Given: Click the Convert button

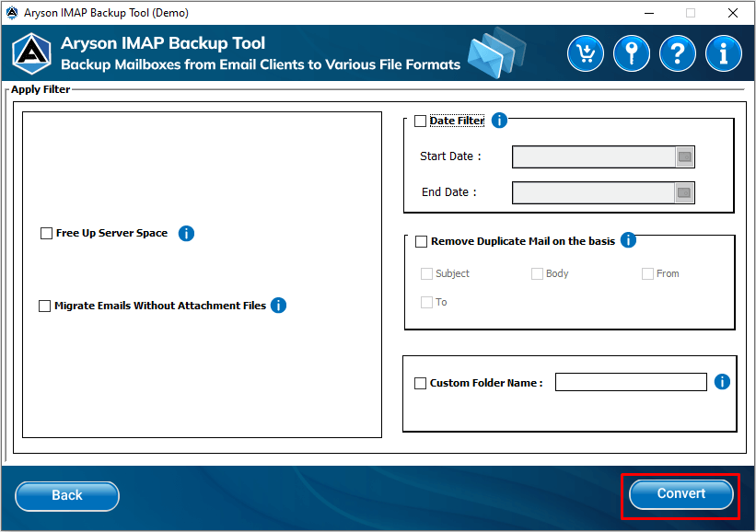Looking at the screenshot, I should click(x=680, y=494).
